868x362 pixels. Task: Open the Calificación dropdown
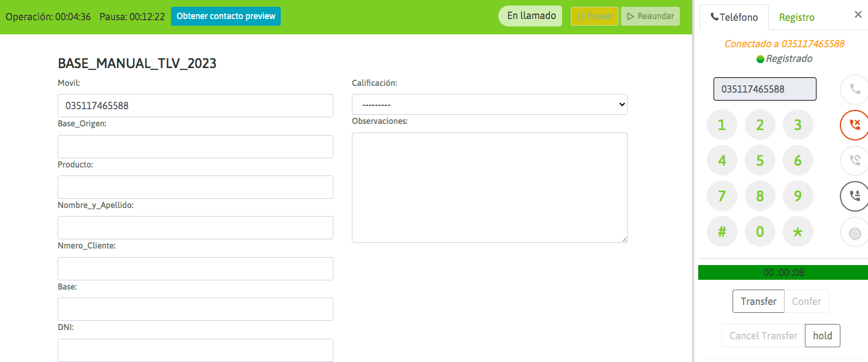489,104
